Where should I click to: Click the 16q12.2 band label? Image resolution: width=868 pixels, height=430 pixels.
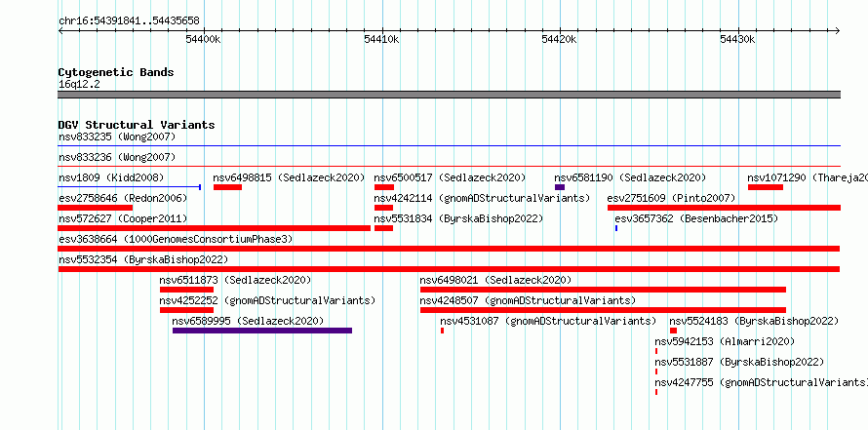click(x=79, y=85)
